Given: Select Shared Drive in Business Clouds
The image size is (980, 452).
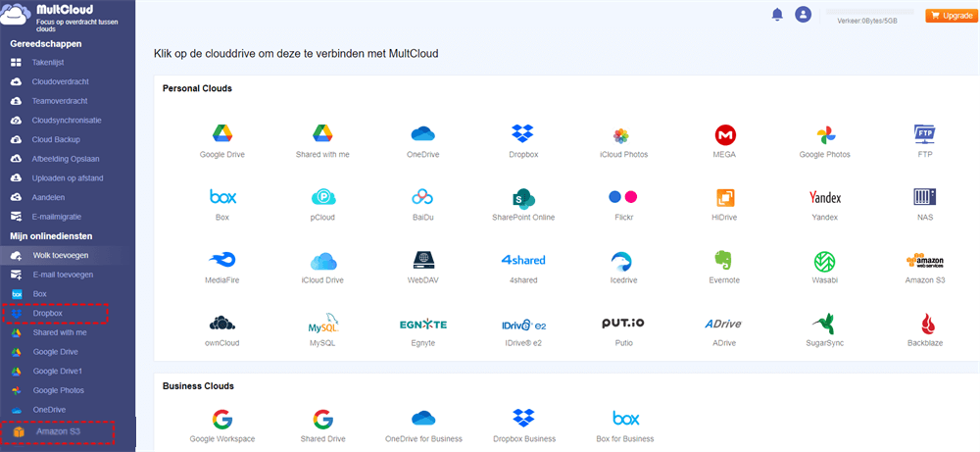Looking at the screenshot, I should [322, 426].
